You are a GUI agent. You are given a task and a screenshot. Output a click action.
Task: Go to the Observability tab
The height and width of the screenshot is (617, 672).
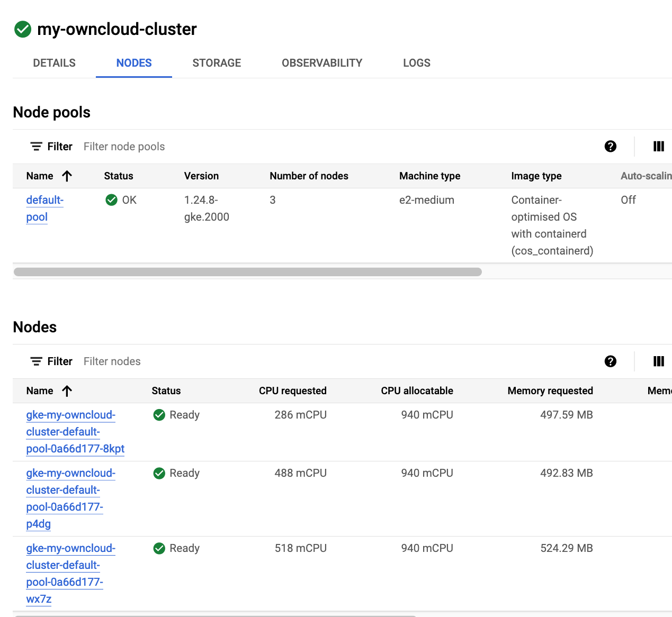(322, 63)
